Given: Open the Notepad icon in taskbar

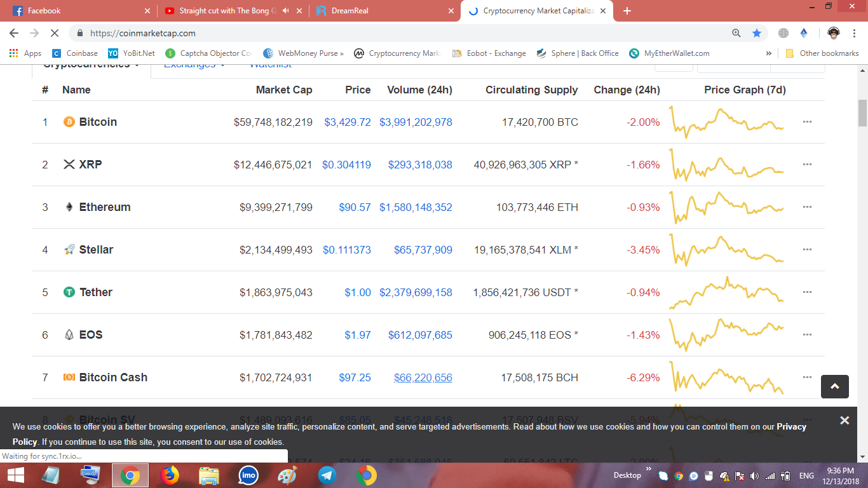Looking at the screenshot, I should (x=51, y=475).
